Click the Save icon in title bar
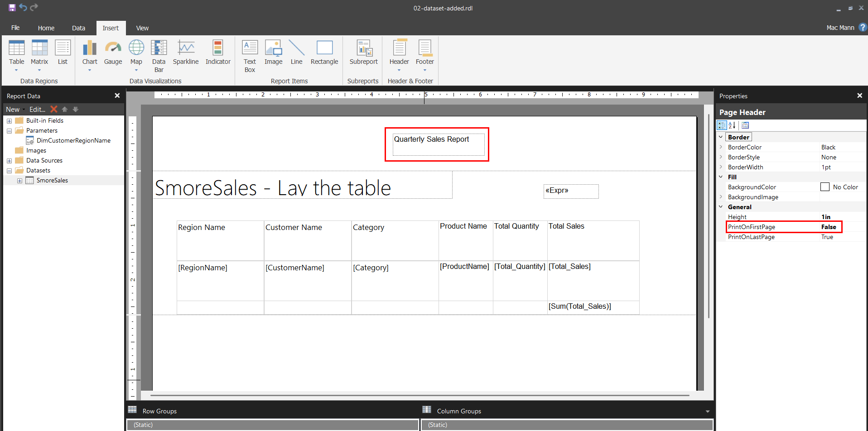 pyautogui.click(x=12, y=8)
